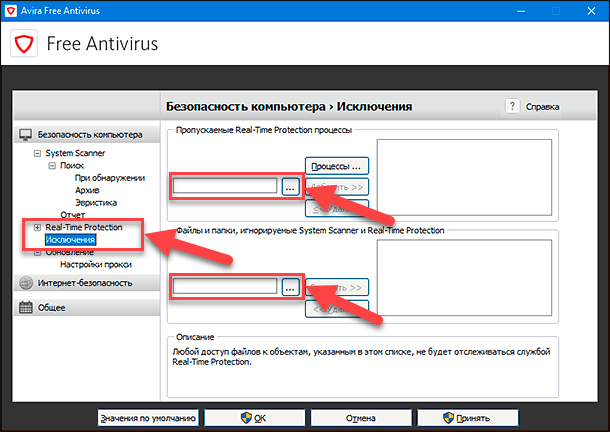Click the monitor icon beside Безопасность компьютера

tap(26, 135)
